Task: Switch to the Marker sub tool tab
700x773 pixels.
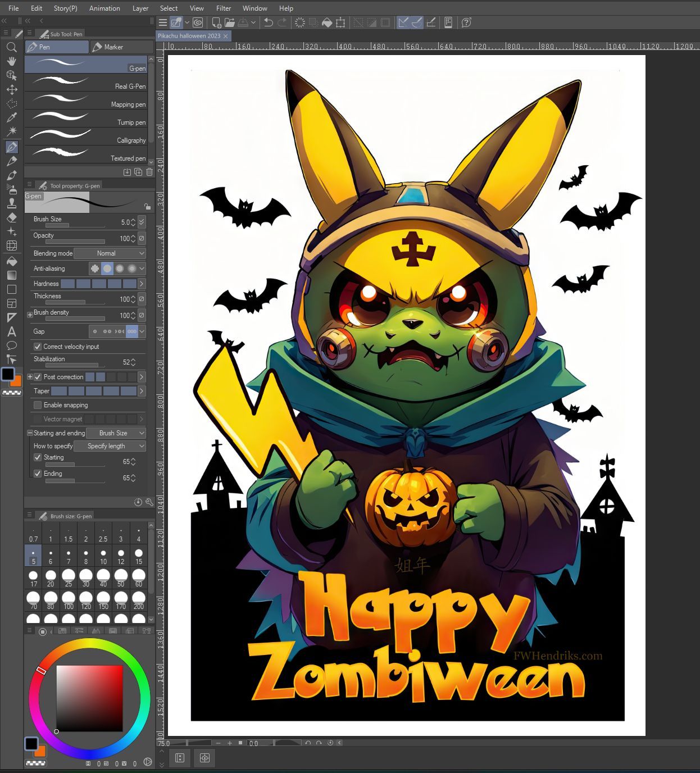Action: point(121,47)
